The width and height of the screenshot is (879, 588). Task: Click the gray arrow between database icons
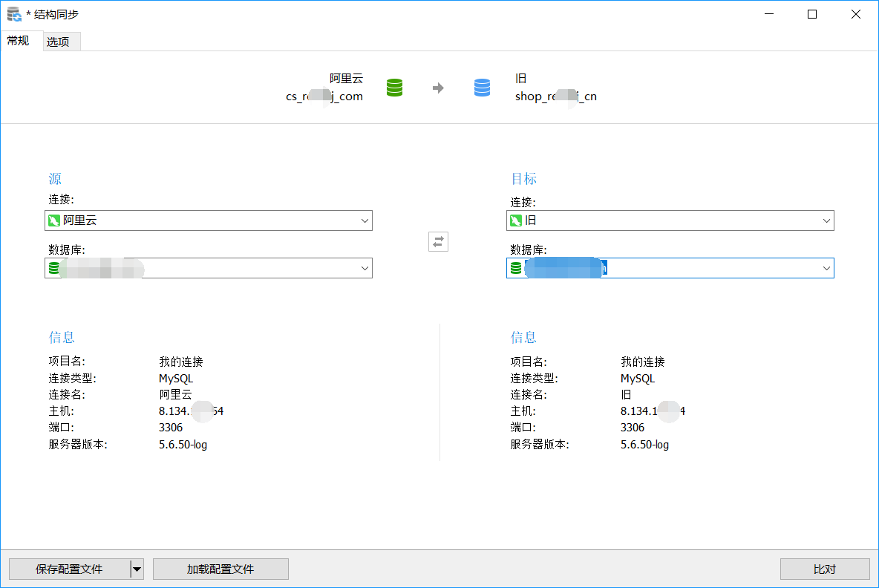pyautogui.click(x=438, y=88)
